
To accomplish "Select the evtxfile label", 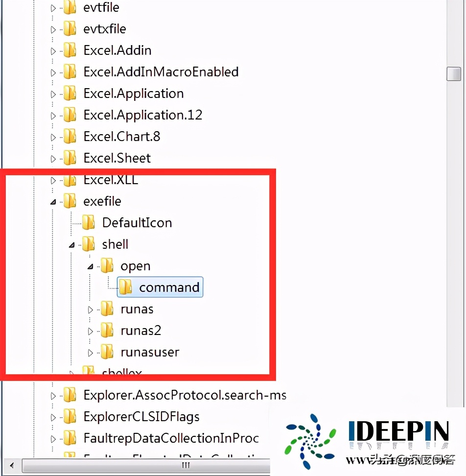I will pos(105,29).
